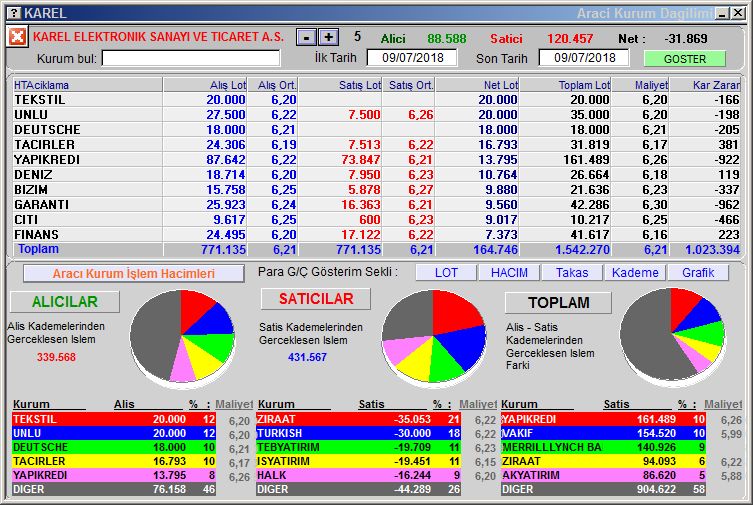
Task: Click the blue VAKIF total legend row
Action: (x=603, y=433)
